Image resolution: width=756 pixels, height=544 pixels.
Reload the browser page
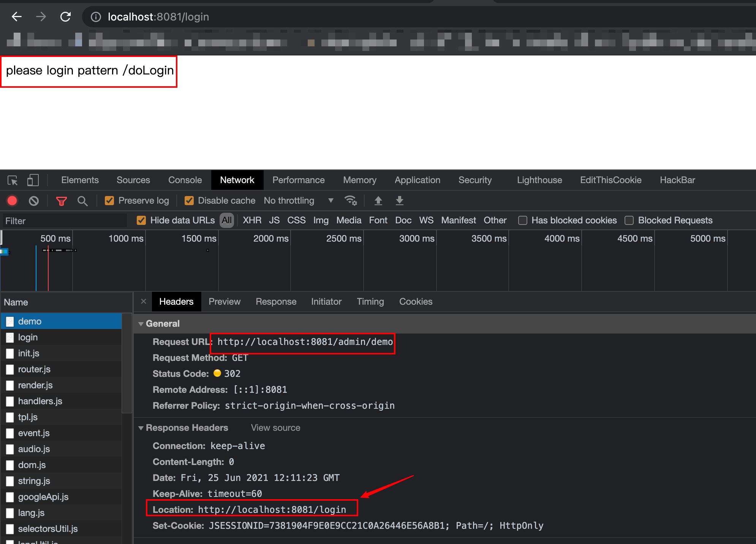click(x=65, y=17)
